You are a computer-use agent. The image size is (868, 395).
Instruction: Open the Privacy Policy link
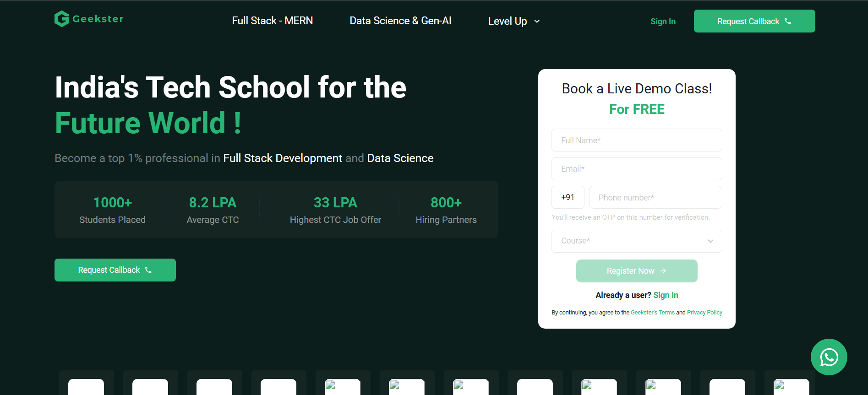point(704,313)
